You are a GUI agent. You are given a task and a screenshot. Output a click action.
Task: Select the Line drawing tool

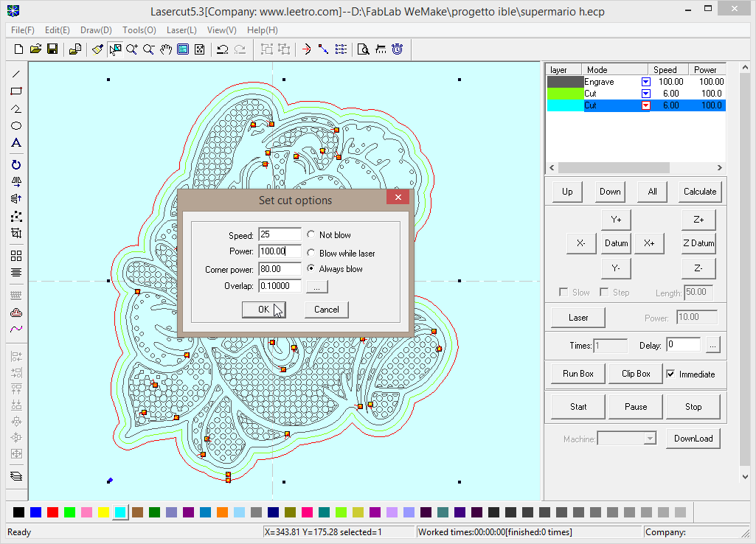pyautogui.click(x=16, y=74)
